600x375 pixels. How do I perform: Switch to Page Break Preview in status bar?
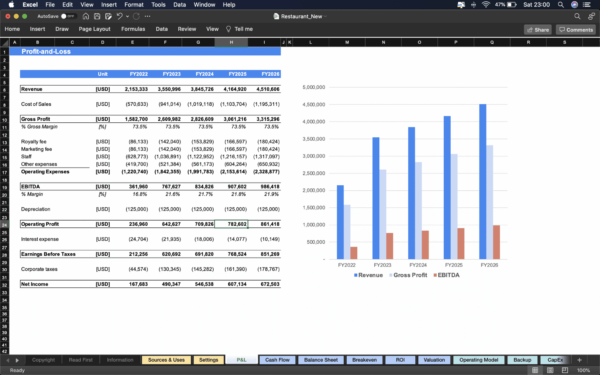pyautogui.click(x=565, y=370)
